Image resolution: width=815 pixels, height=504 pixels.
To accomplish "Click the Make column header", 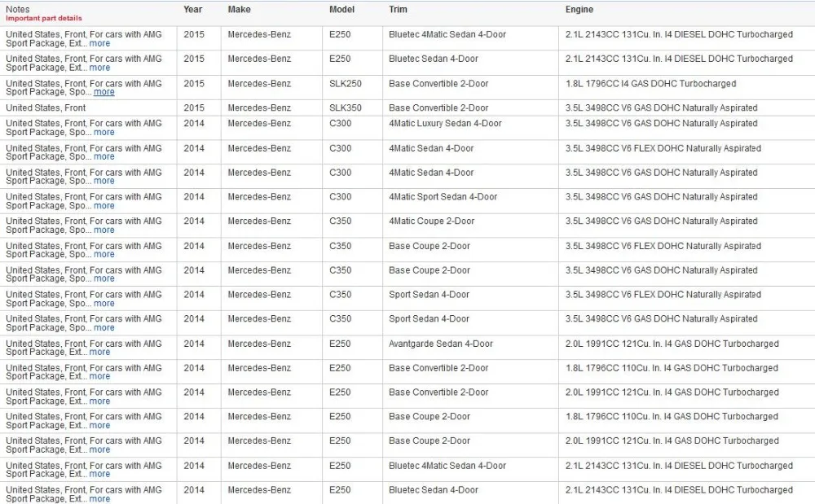I will coord(239,9).
